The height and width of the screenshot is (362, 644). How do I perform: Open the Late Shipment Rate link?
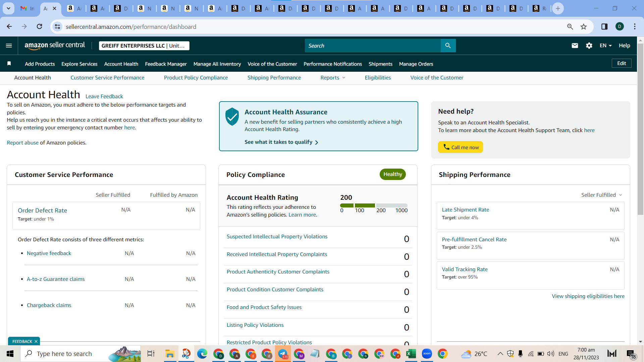tap(466, 210)
